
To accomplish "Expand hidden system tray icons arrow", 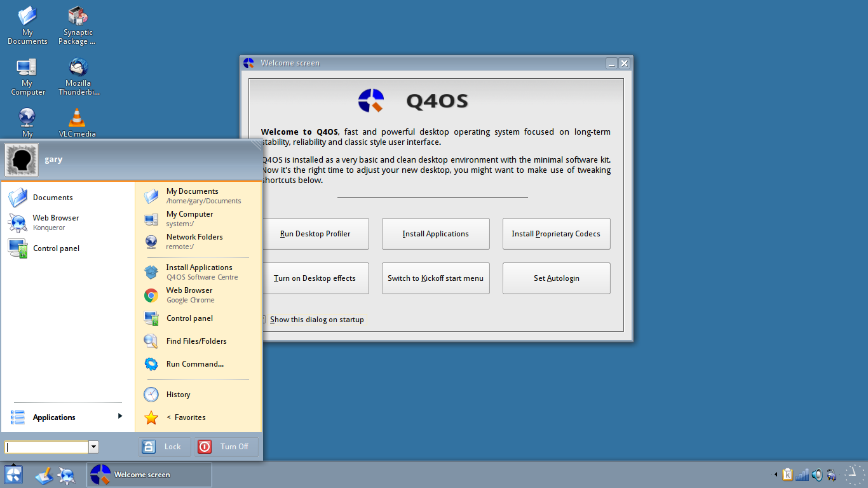I will pyautogui.click(x=775, y=475).
